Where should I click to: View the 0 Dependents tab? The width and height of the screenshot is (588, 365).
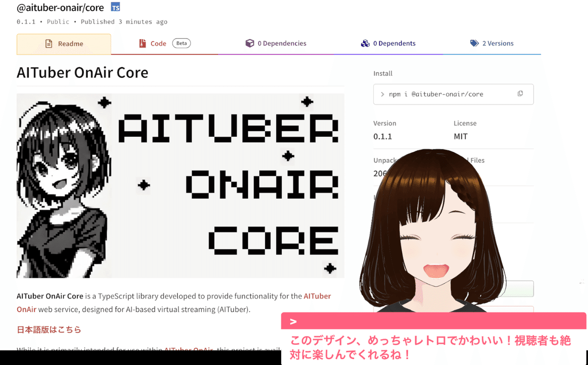pos(388,43)
